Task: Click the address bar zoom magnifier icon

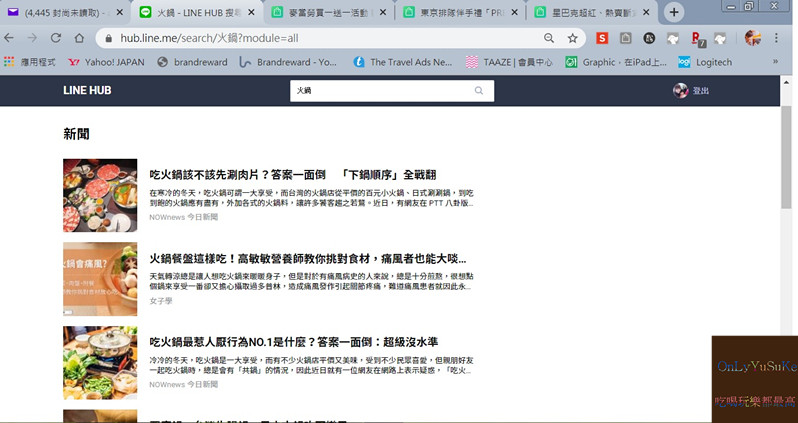Action: [549, 38]
